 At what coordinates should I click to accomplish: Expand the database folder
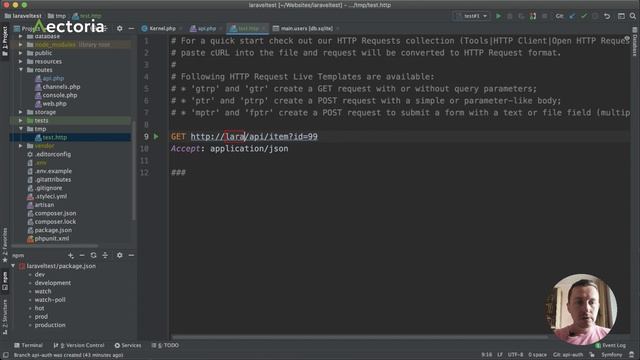[20, 36]
